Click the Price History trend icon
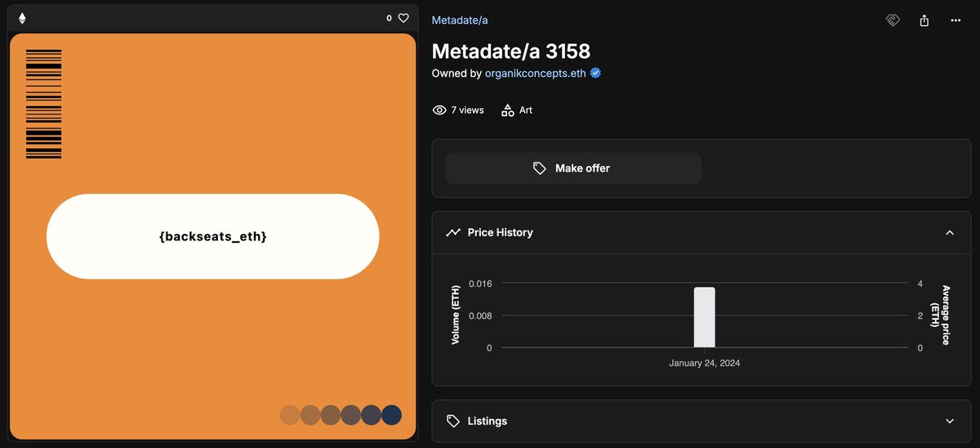Viewport: 980px width, 448px height. click(x=453, y=232)
